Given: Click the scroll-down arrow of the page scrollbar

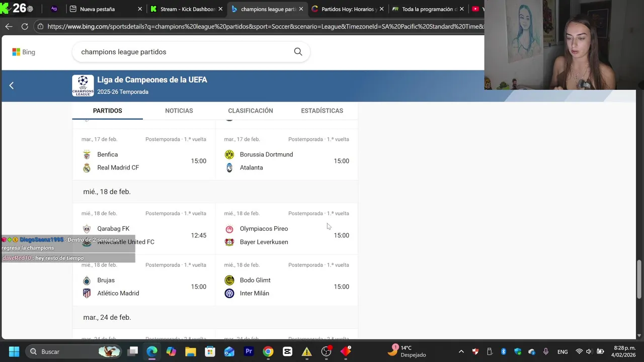Looking at the screenshot, I should pyautogui.click(x=639, y=335).
